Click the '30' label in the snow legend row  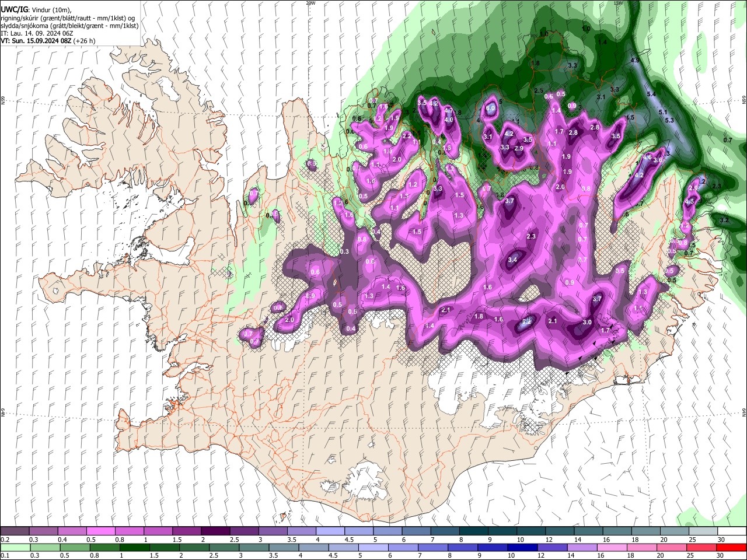coord(721,540)
